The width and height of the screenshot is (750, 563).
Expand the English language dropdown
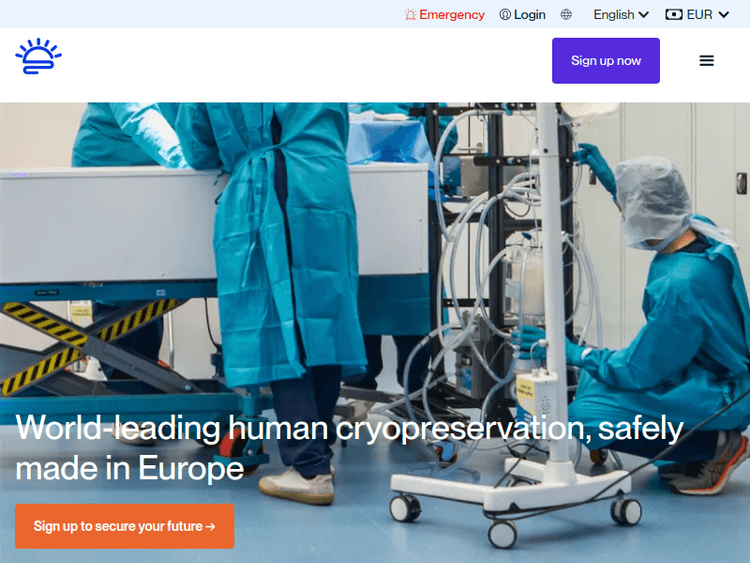[621, 15]
